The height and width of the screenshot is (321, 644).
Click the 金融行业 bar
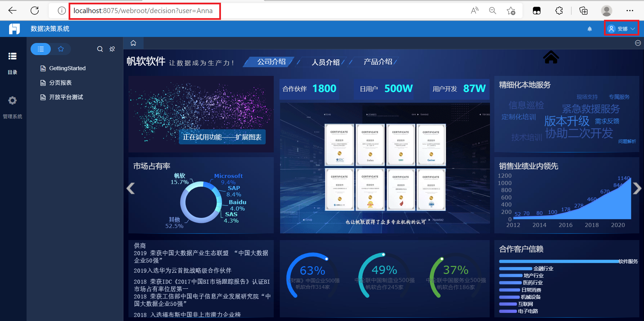tap(516, 269)
